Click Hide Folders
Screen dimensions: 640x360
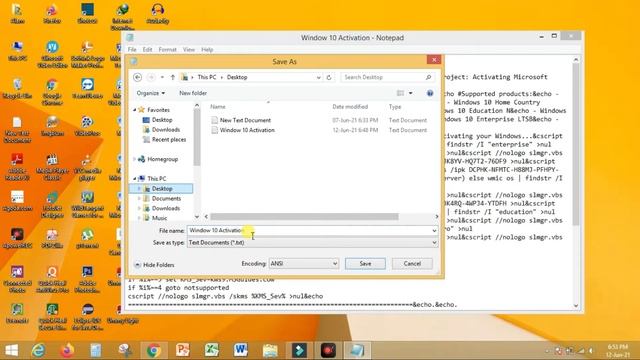tap(154, 265)
